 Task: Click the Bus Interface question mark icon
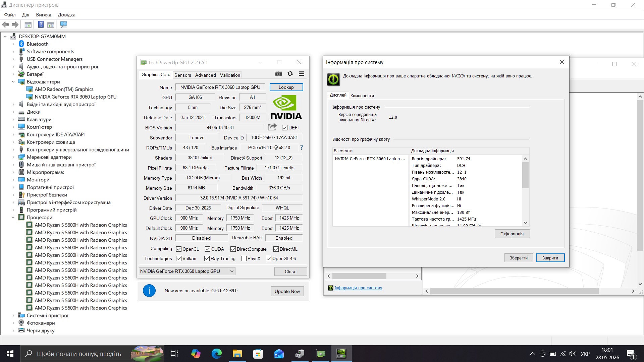(x=301, y=147)
